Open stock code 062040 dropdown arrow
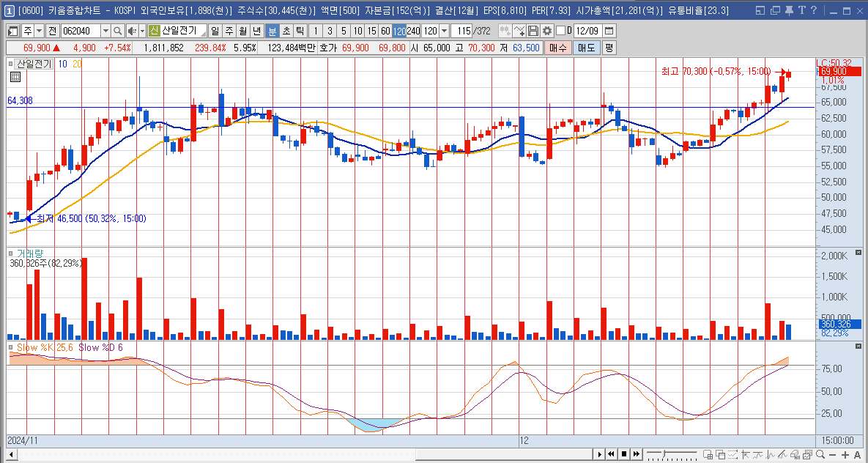 (106, 31)
